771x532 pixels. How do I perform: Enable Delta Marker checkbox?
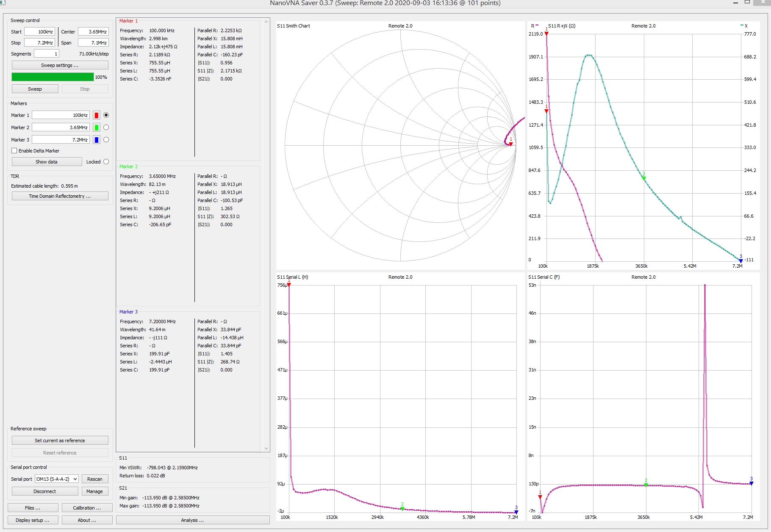point(14,151)
